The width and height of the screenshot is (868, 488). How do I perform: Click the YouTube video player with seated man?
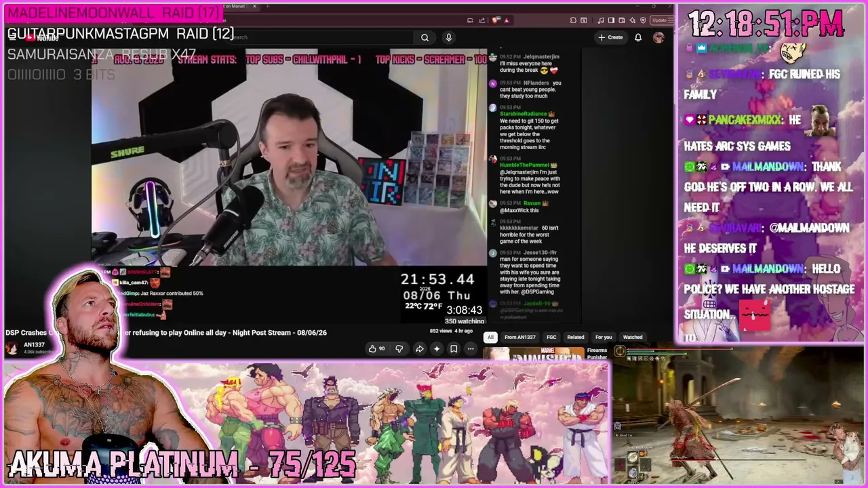coord(290,157)
